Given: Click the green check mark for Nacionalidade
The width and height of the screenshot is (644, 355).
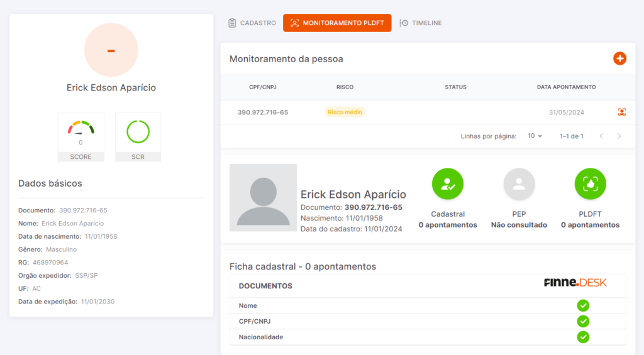Looking at the screenshot, I should 583,337.
